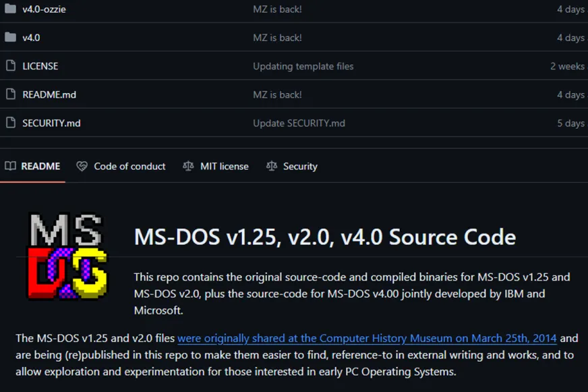Click the README.md file icon

[x=11, y=94]
